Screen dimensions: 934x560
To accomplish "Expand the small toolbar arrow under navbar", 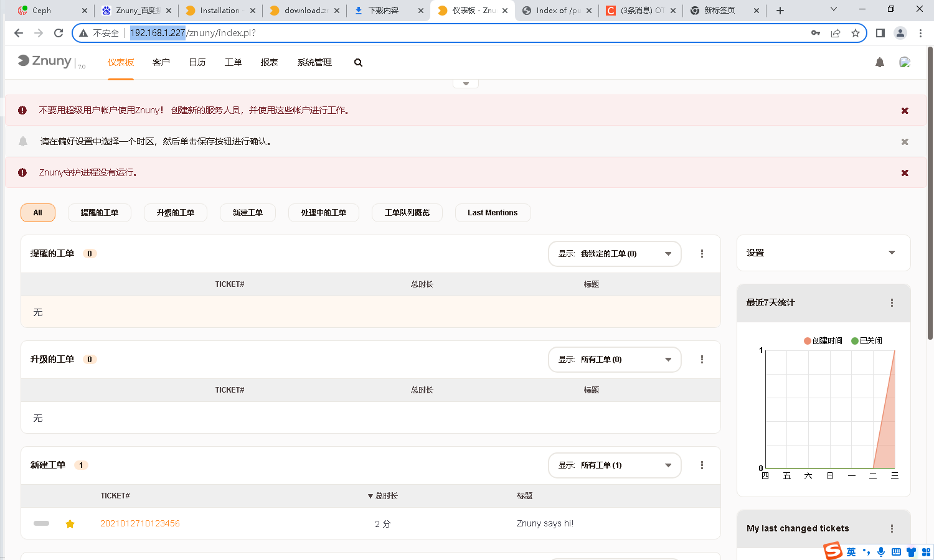I will 466,83.
